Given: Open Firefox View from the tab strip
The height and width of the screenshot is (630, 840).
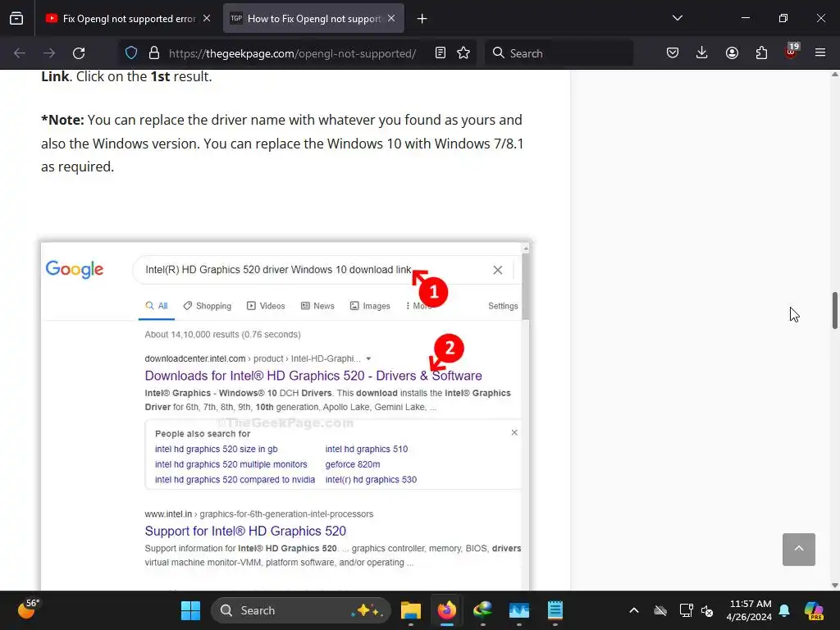Looking at the screenshot, I should click(x=16, y=18).
